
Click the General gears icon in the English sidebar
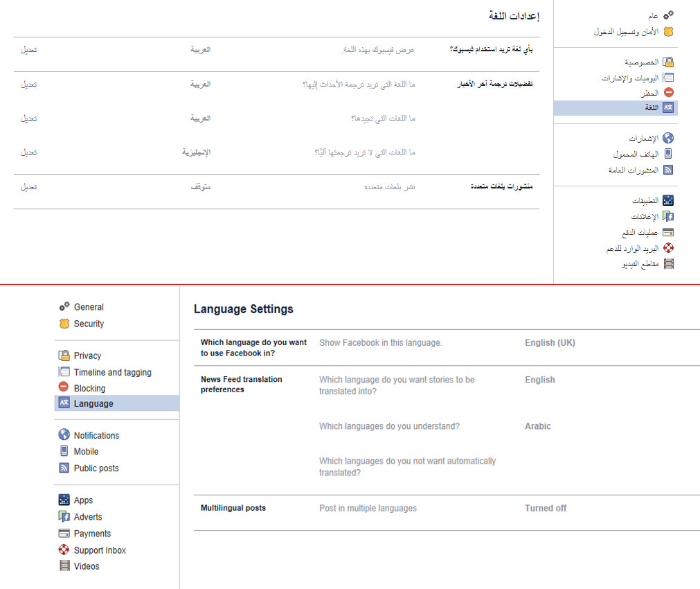coord(64,306)
